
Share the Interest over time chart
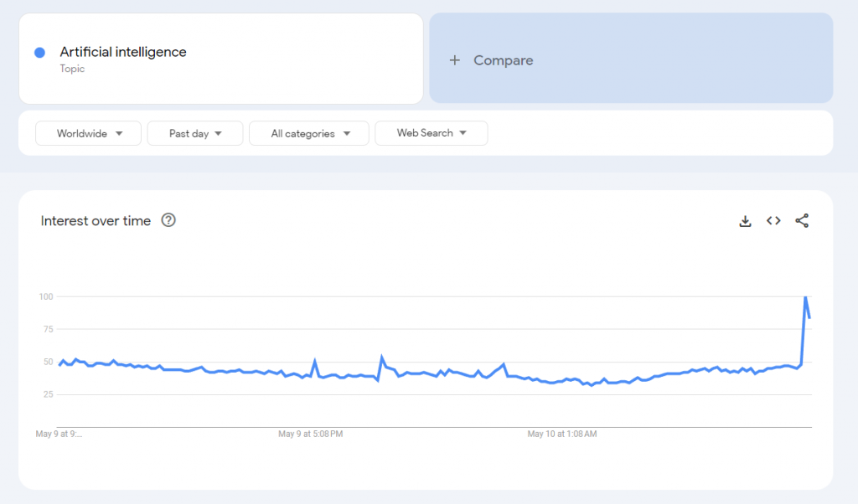(x=802, y=220)
